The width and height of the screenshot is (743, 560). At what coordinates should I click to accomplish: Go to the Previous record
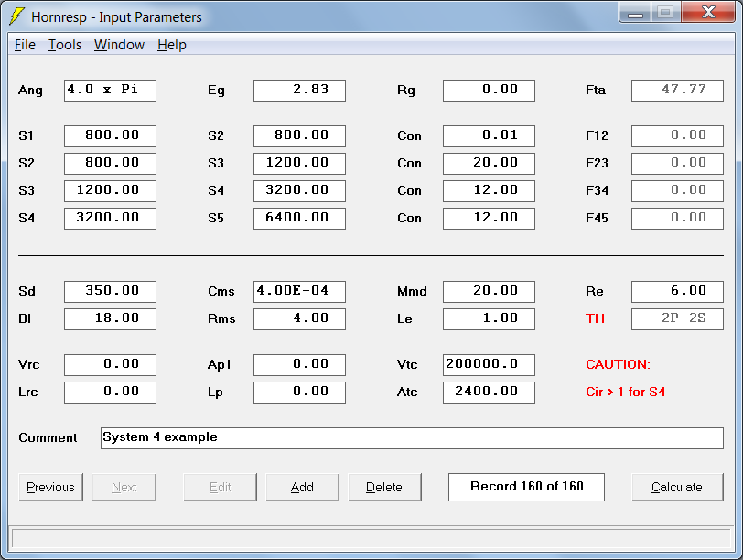point(50,487)
